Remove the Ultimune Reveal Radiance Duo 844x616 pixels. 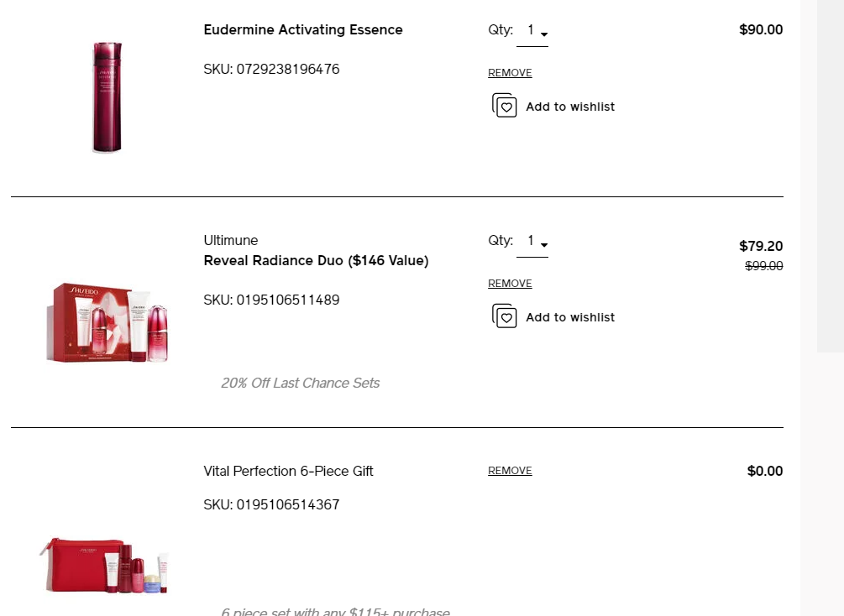pos(510,283)
